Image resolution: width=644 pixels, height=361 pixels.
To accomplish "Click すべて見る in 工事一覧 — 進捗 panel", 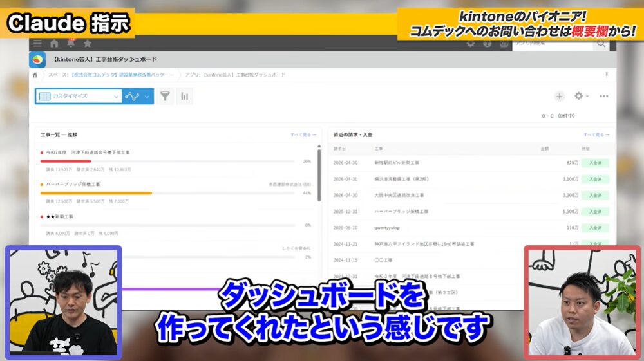I will pyautogui.click(x=303, y=134).
